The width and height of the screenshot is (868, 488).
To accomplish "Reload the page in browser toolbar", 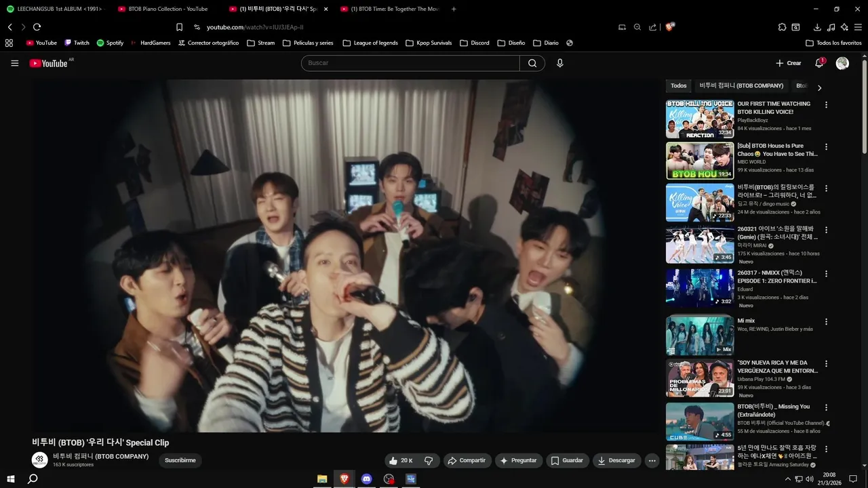I will 37,27.
